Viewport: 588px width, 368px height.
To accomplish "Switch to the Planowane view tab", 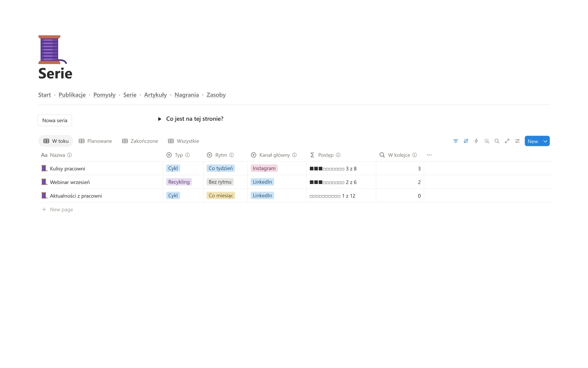I will [96, 141].
